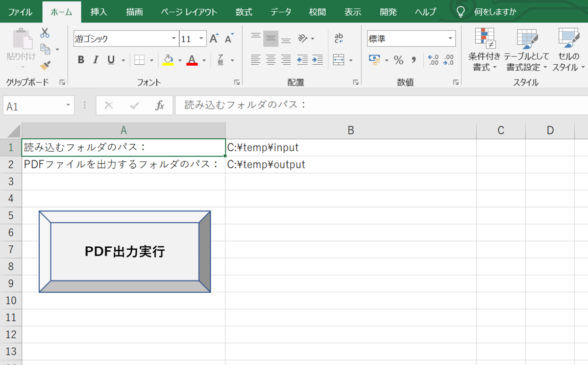Click cell B2 containing C:\temp\output
The height and width of the screenshot is (365, 588).
pyautogui.click(x=350, y=164)
